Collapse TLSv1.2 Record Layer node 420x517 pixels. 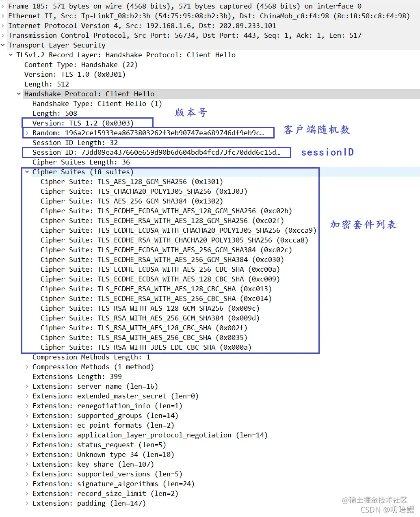(x=11, y=55)
